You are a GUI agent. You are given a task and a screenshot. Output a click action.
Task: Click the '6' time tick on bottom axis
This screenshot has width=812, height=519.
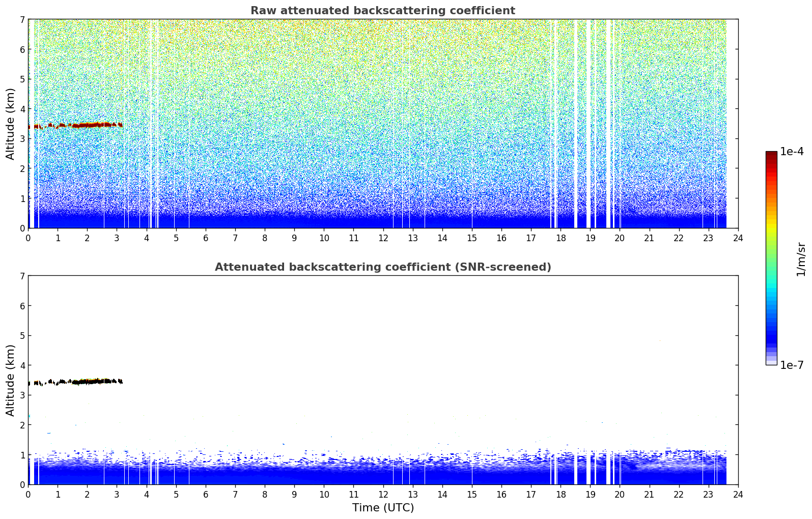pos(206,495)
